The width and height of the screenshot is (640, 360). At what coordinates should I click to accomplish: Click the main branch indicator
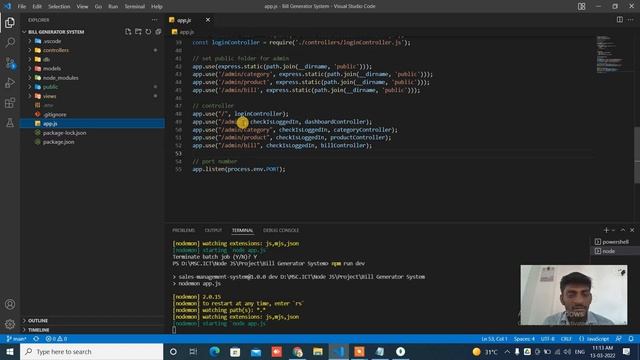tap(16, 339)
